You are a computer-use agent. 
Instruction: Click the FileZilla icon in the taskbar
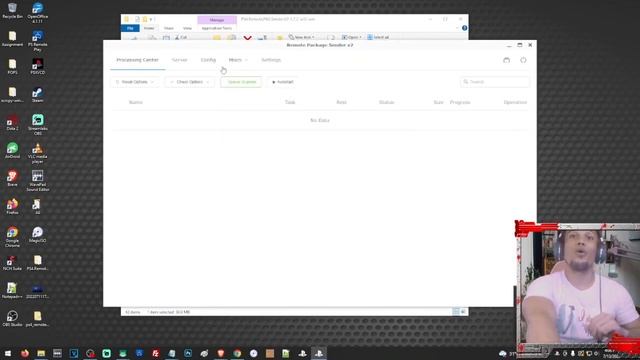point(156,353)
